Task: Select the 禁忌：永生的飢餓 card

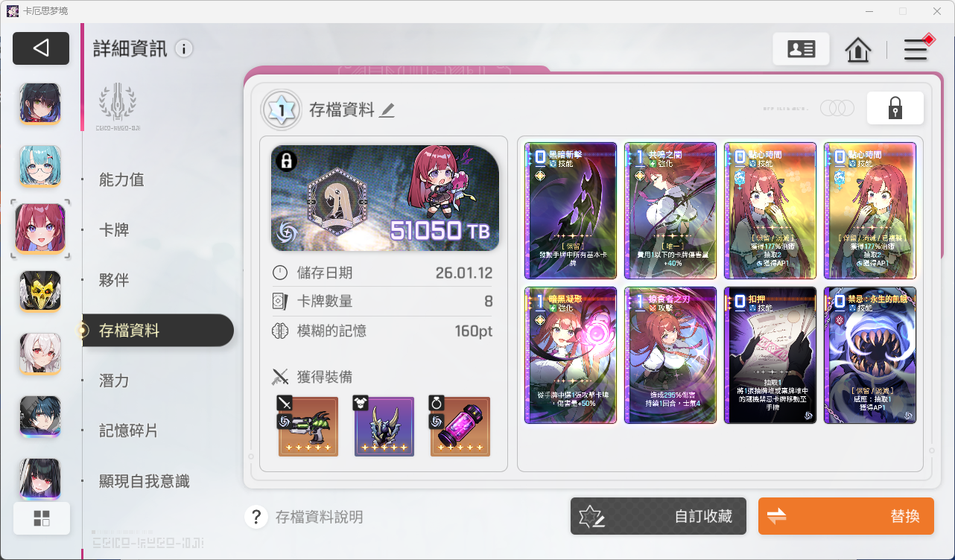Action: [870, 355]
